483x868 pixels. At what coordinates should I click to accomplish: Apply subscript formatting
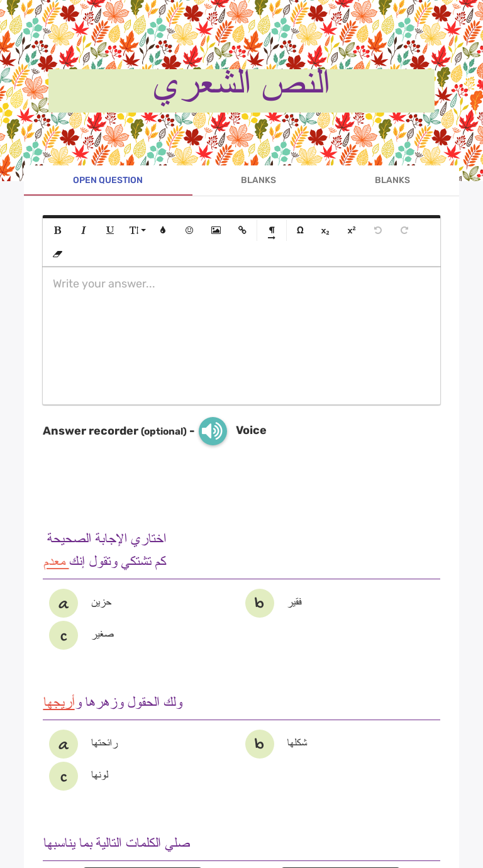click(x=325, y=230)
